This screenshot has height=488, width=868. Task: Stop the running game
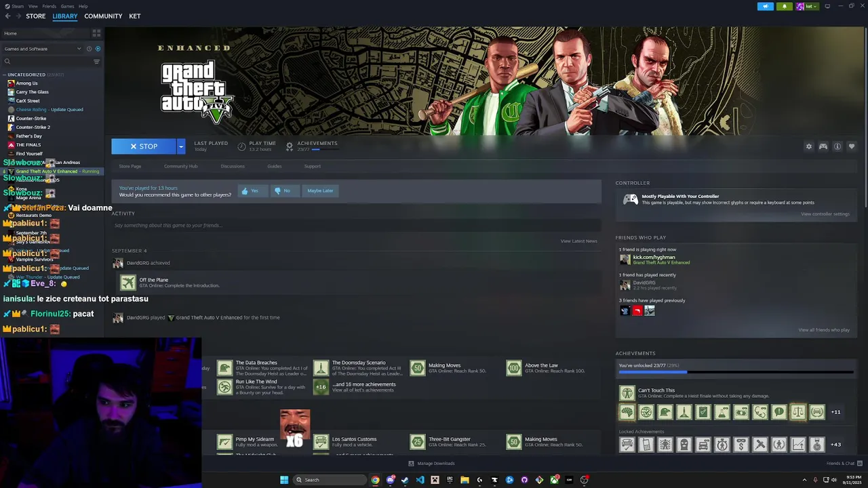pyautogui.click(x=144, y=146)
